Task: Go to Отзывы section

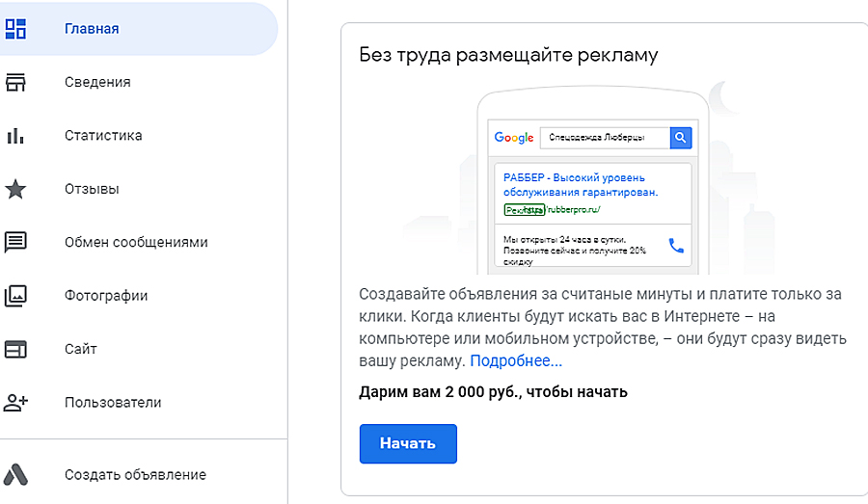Action: click(x=92, y=189)
